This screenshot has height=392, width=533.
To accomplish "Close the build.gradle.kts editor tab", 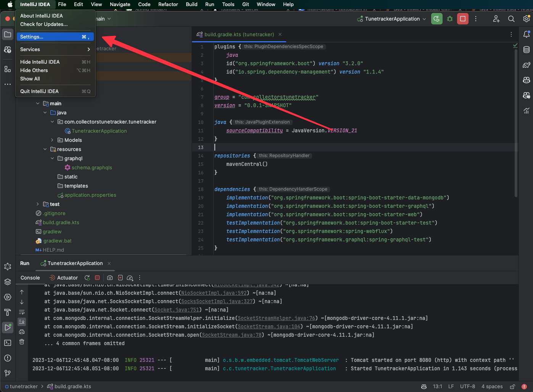I will click(280, 34).
